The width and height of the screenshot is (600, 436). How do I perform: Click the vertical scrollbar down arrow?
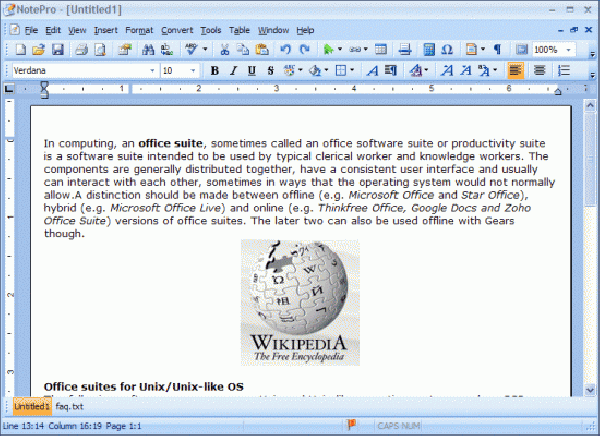(590, 390)
